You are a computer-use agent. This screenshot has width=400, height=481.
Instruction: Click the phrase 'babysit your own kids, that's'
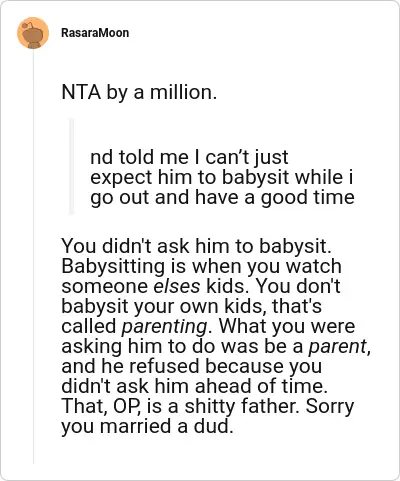[x=191, y=306]
